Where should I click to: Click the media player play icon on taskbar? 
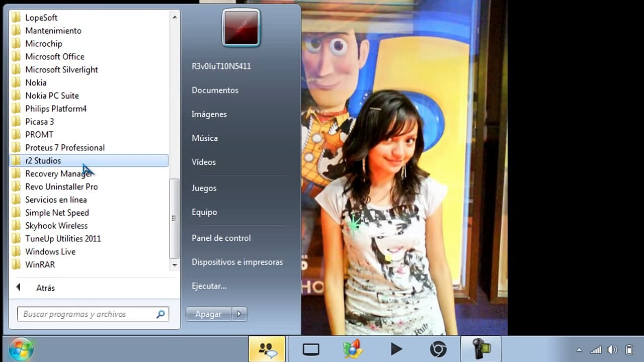point(396,349)
